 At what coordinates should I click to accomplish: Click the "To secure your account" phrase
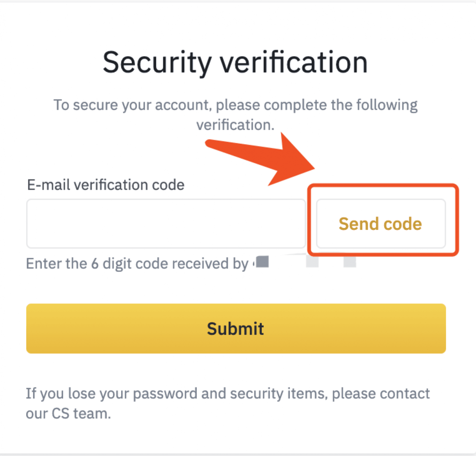click(132, 105)
